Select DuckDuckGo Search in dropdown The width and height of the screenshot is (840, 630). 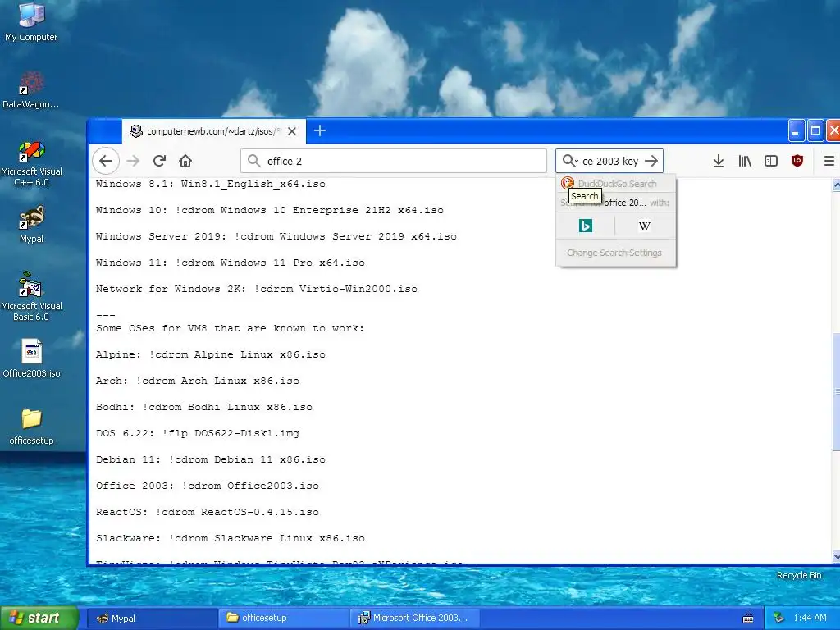coord(616,184)
